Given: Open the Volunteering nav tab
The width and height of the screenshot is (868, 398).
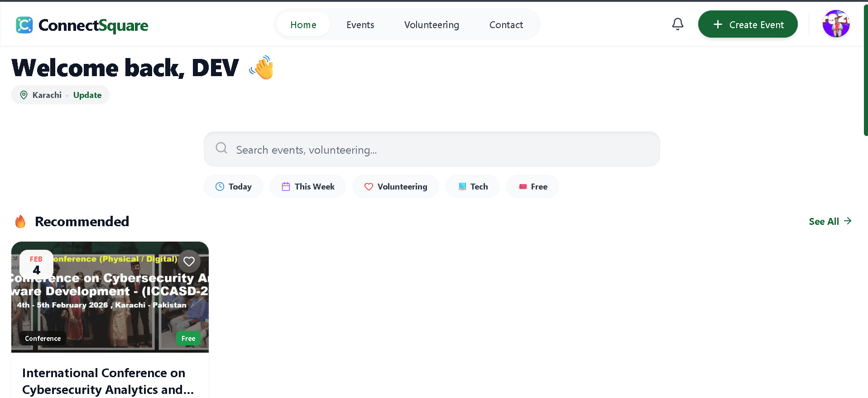Looking at the screenshot, I should [x=432, y=24].
